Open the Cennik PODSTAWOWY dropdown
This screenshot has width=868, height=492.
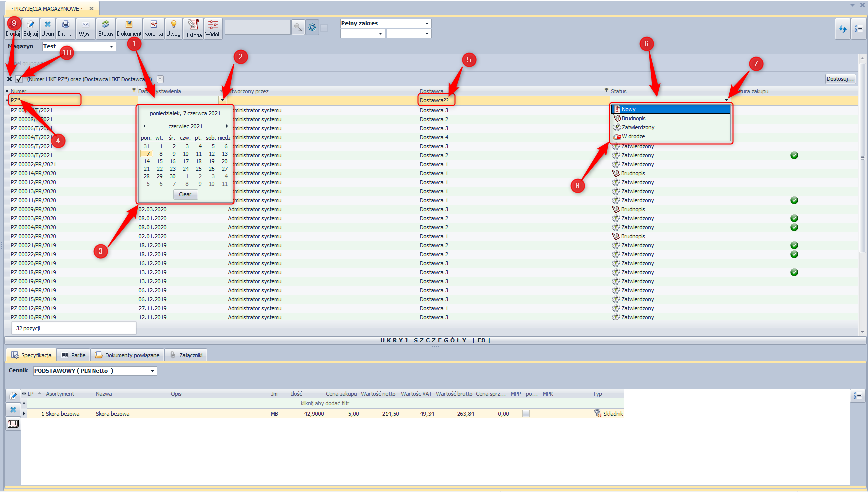pos(152,371)
